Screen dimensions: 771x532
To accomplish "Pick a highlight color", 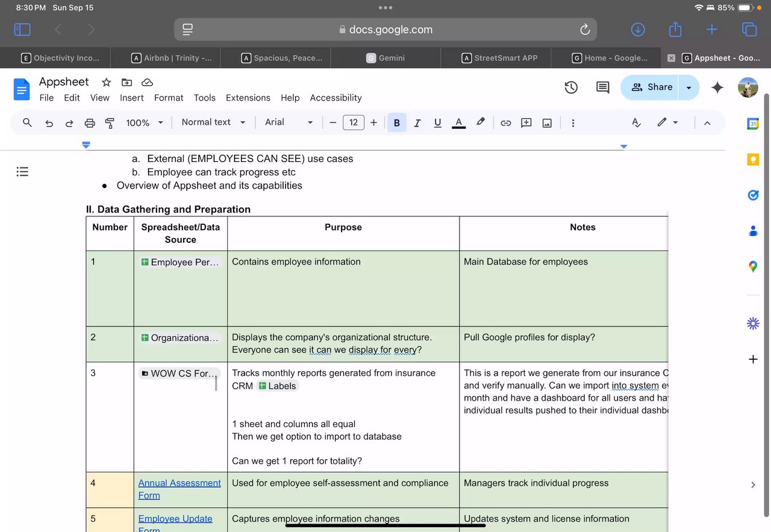I will [480, 122].
